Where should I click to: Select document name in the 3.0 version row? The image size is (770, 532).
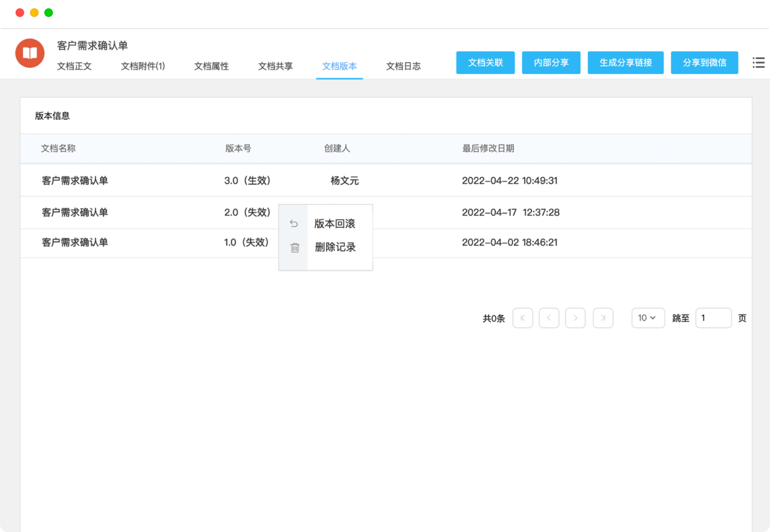[x=75, y=181]
